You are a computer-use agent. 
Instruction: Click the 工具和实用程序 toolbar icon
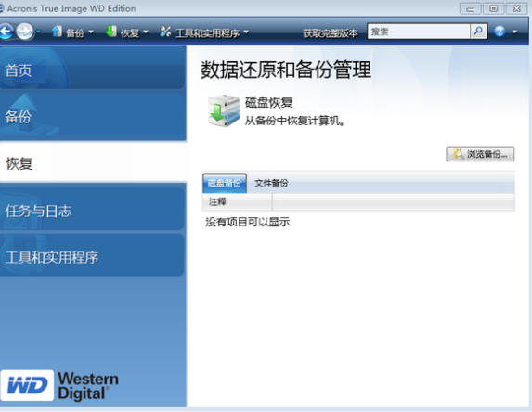pos(165,32)
